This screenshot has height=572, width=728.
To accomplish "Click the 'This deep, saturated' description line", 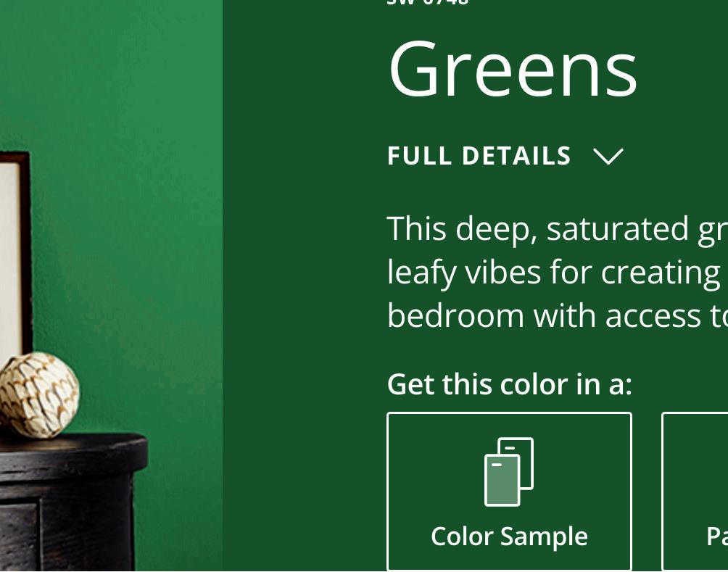I will 557,229.
